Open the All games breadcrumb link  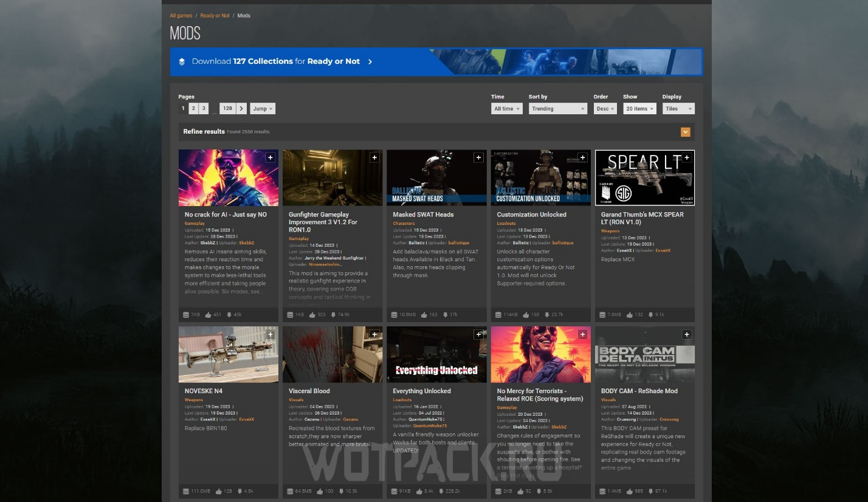[181, 16]
